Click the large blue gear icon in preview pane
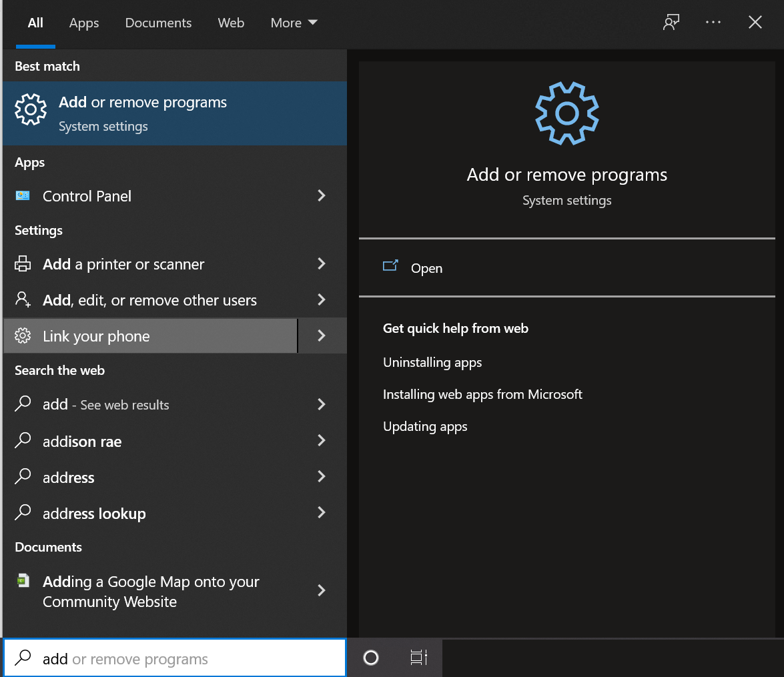This screenshot has height=677, width=784. (x=567, y=113)
